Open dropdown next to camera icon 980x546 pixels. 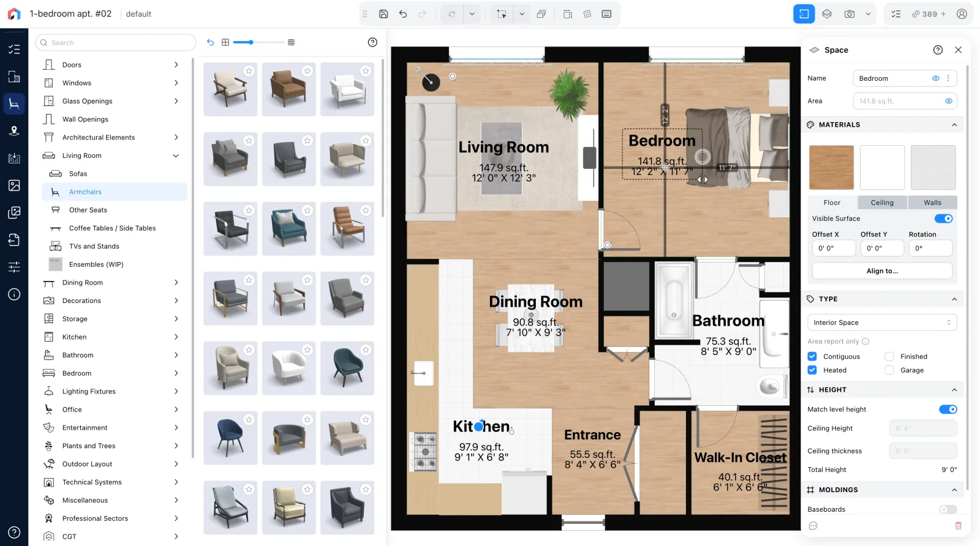click(x=868, y=14)
